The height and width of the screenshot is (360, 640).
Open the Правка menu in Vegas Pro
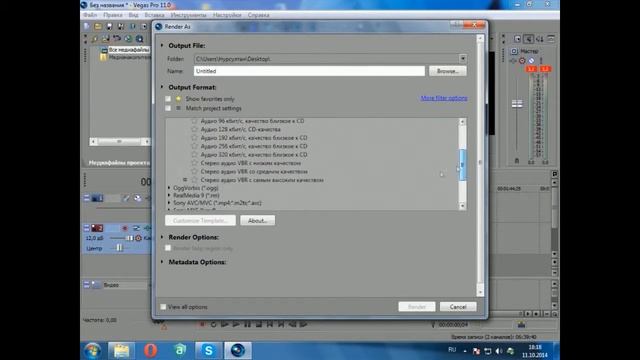(113, 15)
